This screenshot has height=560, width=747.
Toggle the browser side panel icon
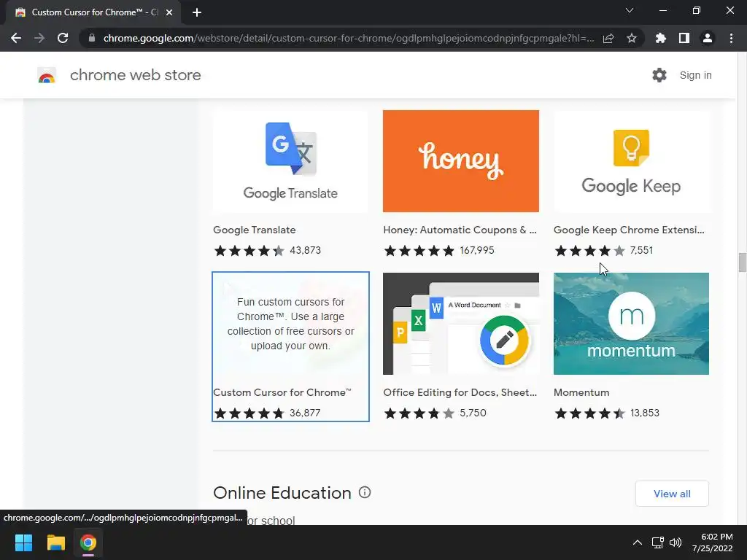684,38
